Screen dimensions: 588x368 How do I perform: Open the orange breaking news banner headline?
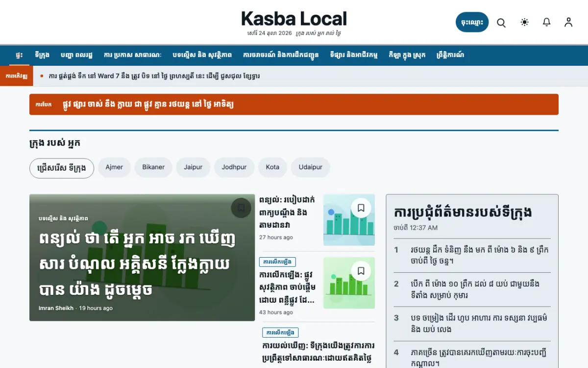click(148, 105)
